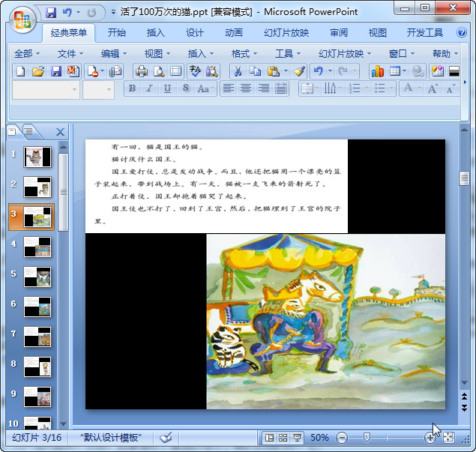
Task: Insert a table icon
Action: tap(394, 72)
